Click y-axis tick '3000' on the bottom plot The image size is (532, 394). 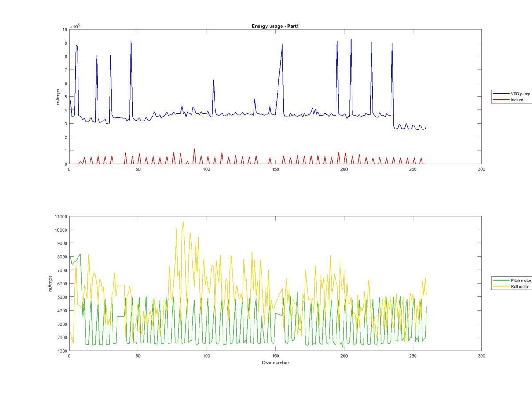[x=62, y=324]
